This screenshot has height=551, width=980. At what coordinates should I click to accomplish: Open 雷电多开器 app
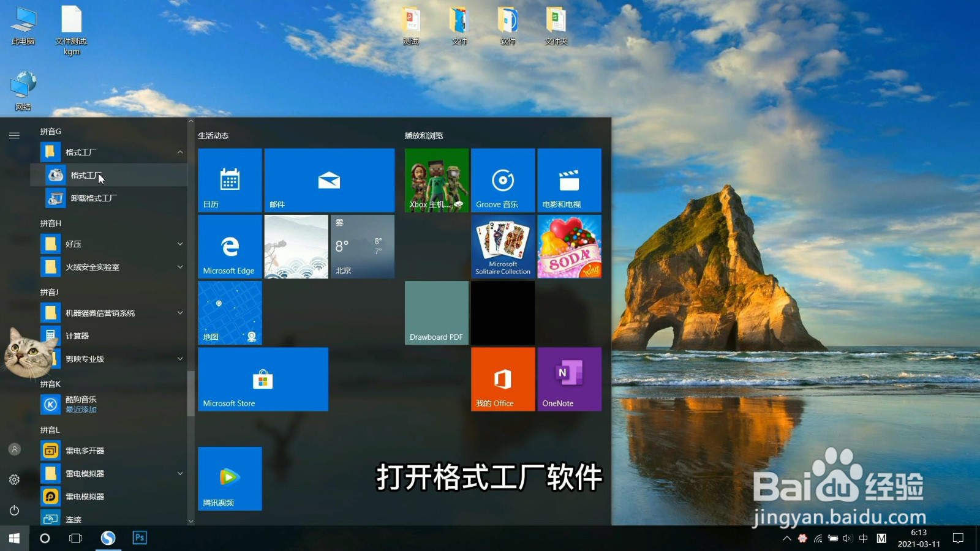tap(109, 451)
